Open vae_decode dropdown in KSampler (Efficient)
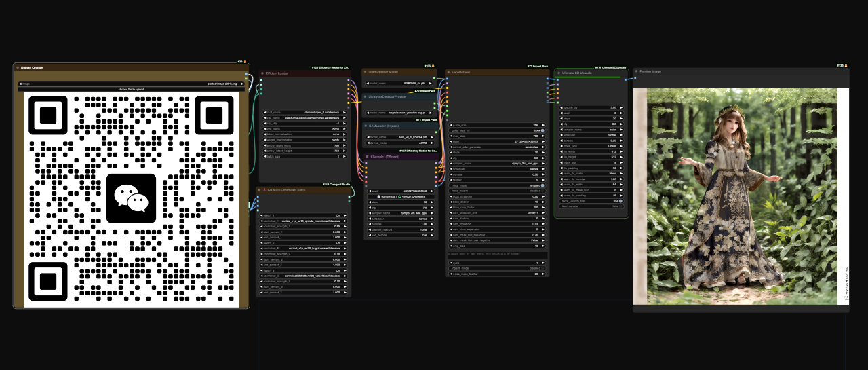Screen dimensions: 868x370 coord(400,235)
